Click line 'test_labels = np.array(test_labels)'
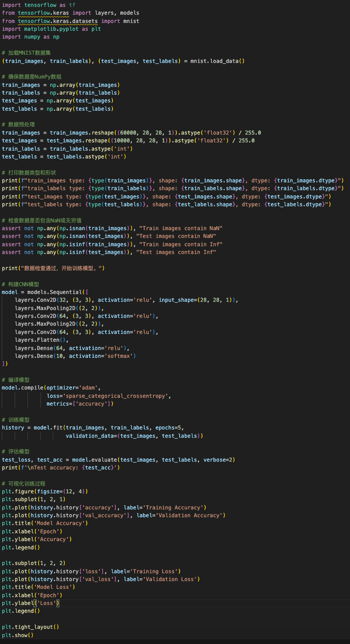The image size is (350, 644). 58,109
